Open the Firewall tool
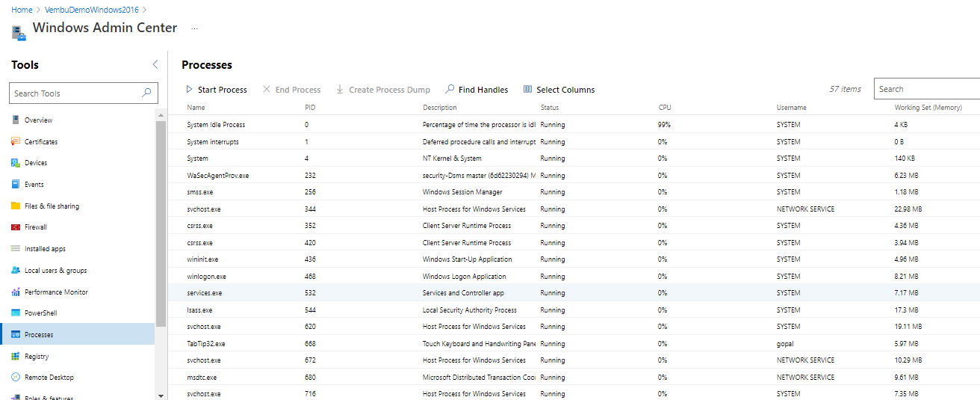 pos(36,227)
